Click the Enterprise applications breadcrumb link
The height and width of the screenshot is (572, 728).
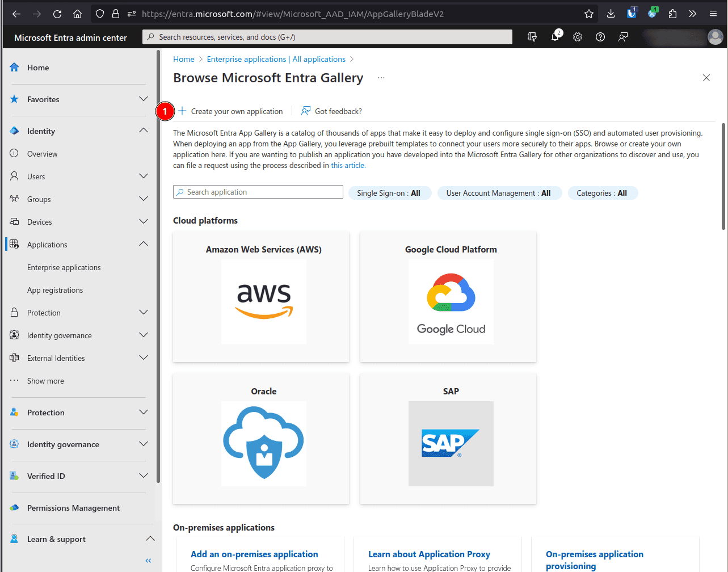276,59
